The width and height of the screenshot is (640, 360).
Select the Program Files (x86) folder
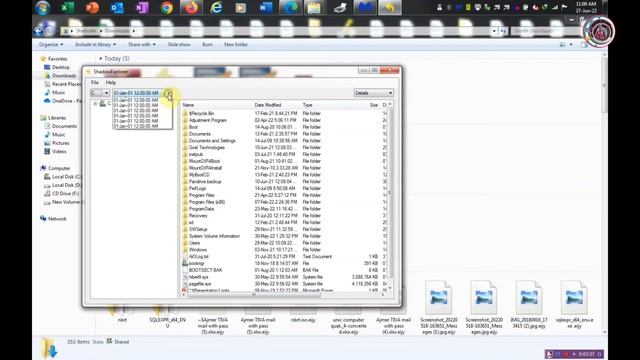tap(207, 202)
